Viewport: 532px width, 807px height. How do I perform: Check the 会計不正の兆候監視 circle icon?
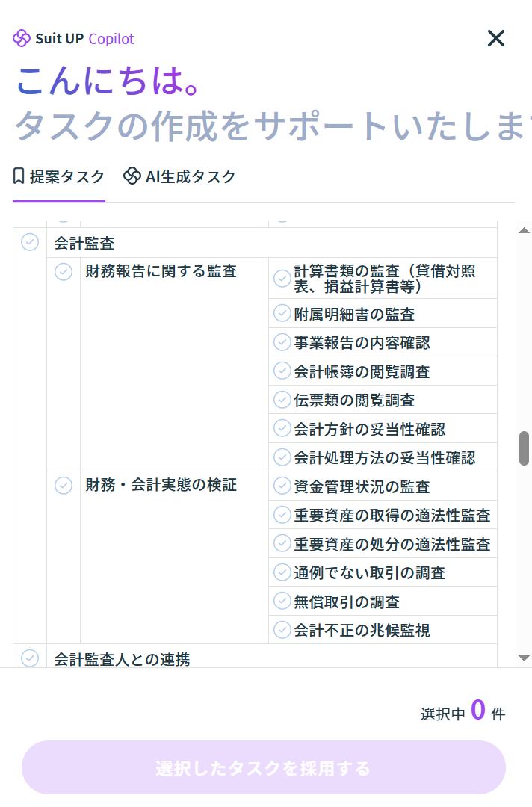[282, 630]
